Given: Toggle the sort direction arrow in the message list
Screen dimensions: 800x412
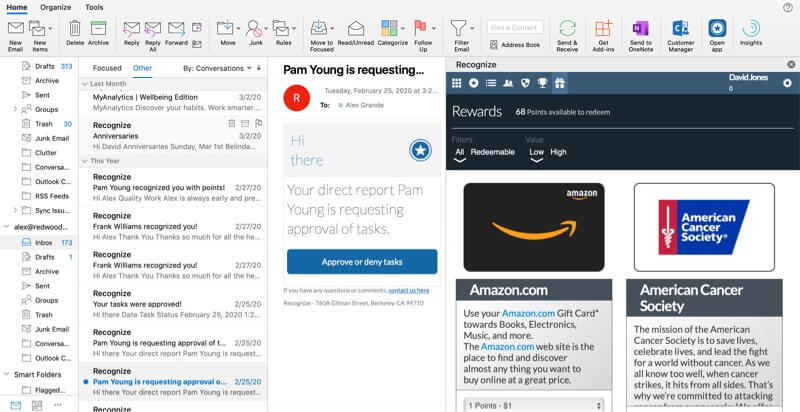Looking at the screenshot, I should coord(259,68).
